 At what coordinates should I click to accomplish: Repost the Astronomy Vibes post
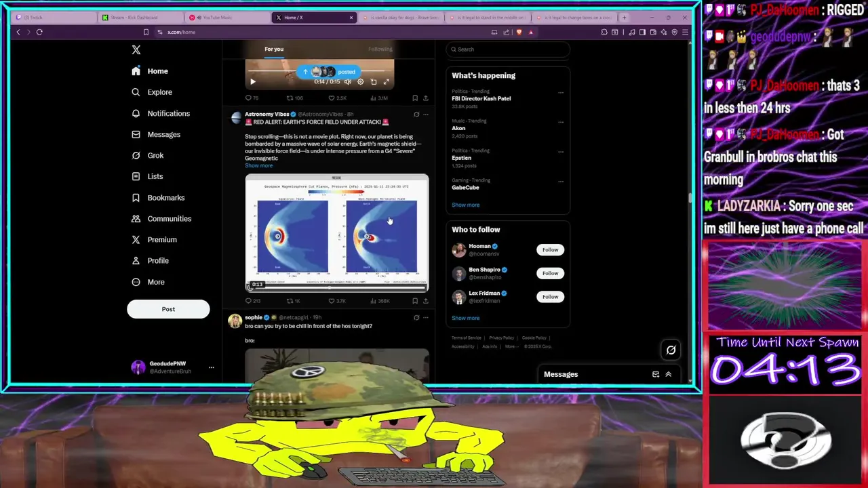click(293, 301)
